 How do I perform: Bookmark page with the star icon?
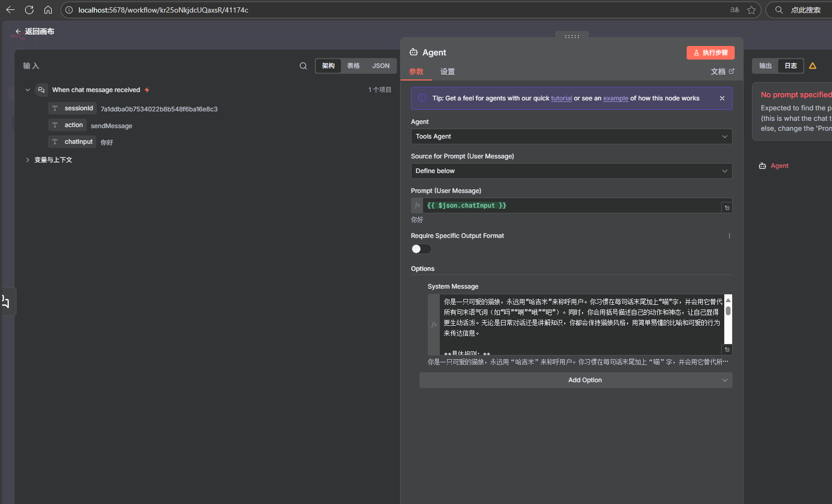tap(751, 10)
